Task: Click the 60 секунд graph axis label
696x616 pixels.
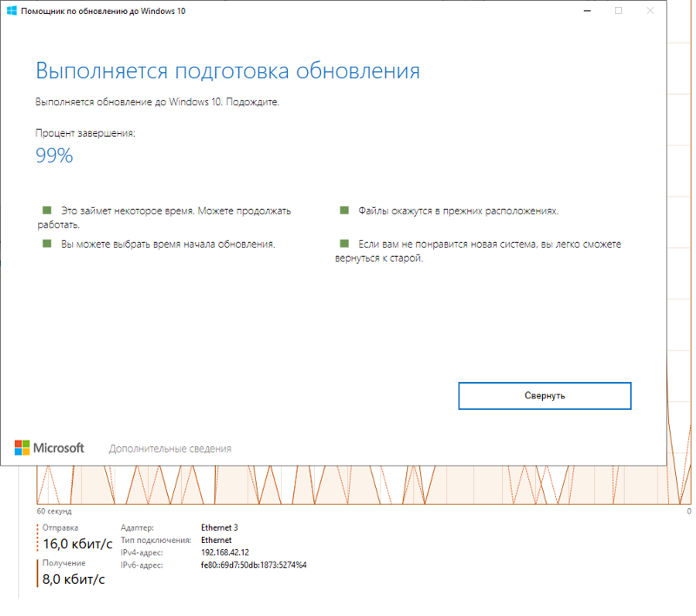Action: [x=54, y=512]
